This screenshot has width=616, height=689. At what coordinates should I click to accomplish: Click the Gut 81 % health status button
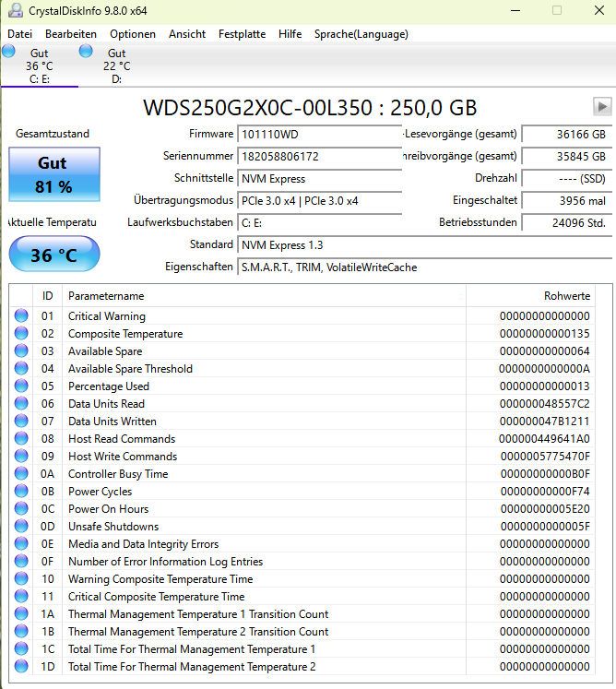pyautogui.click(x=54, y=174)
